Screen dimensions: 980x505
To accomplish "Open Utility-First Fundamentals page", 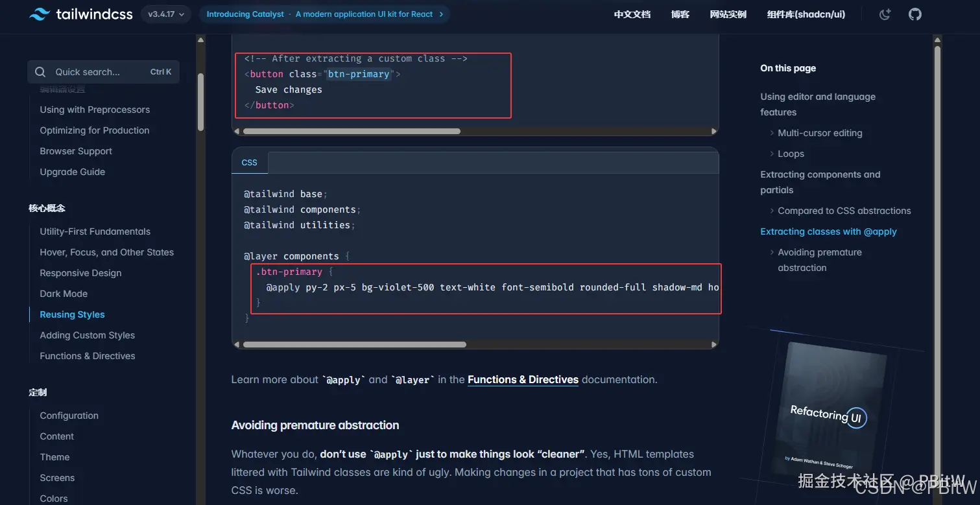I will [x=95, y=231].
